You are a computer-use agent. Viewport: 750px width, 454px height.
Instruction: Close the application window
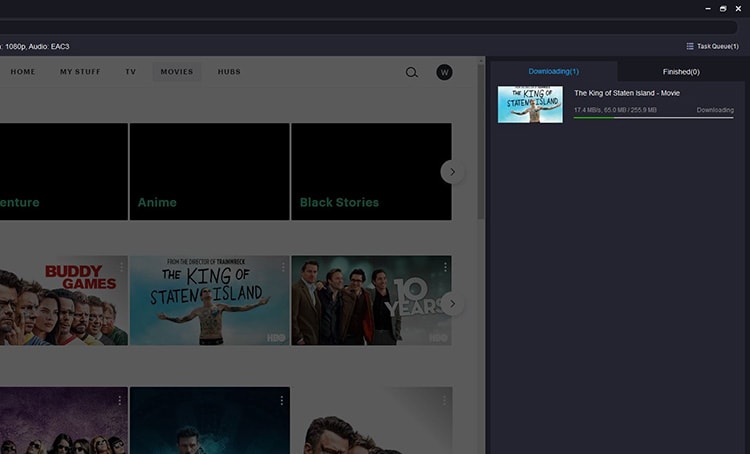point(739,9)
